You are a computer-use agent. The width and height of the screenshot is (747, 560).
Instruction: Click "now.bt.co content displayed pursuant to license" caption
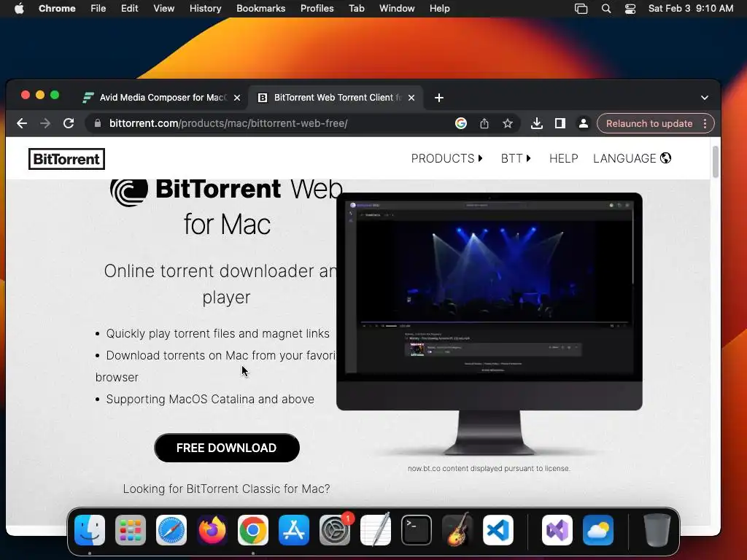click(x=489, y=469)
